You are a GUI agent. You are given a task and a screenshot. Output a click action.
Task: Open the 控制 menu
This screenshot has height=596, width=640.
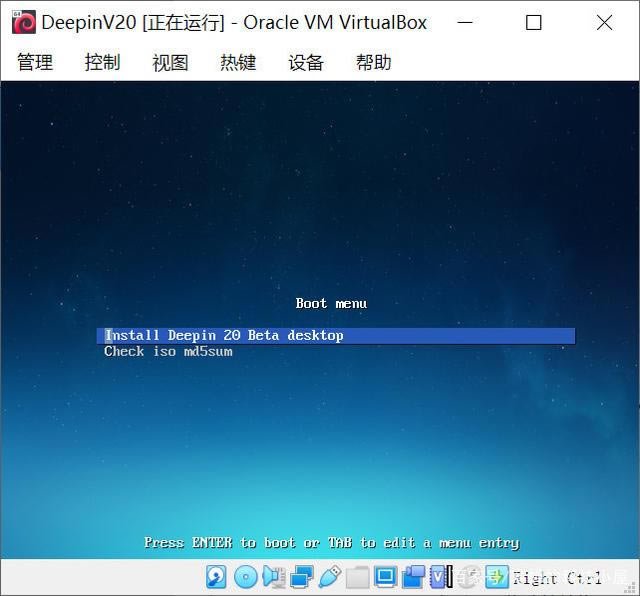click(102, 62)
